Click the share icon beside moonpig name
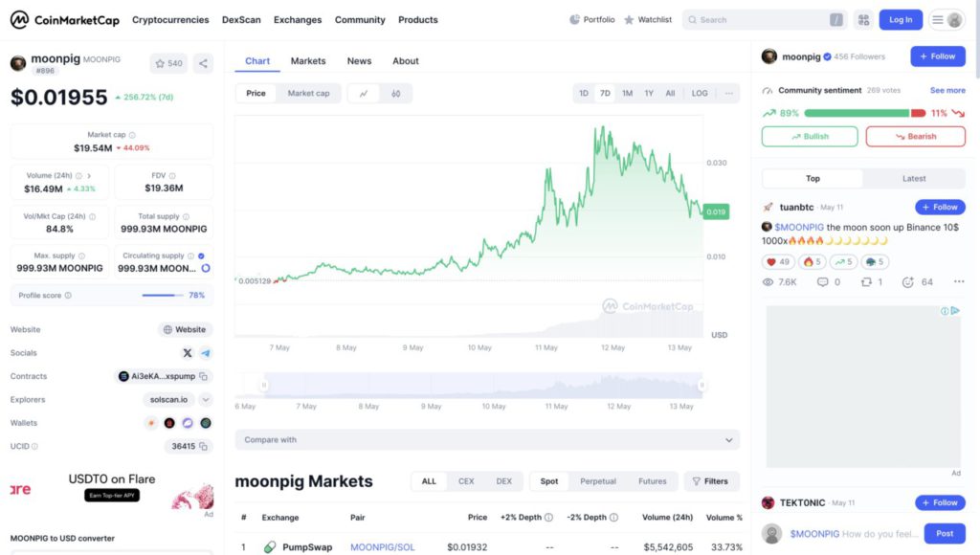The image size is (980, 555). click(203, 63)
